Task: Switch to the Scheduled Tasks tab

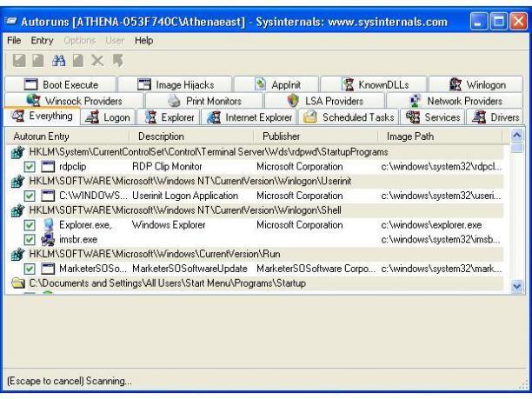Action: [x=346, y=116]
